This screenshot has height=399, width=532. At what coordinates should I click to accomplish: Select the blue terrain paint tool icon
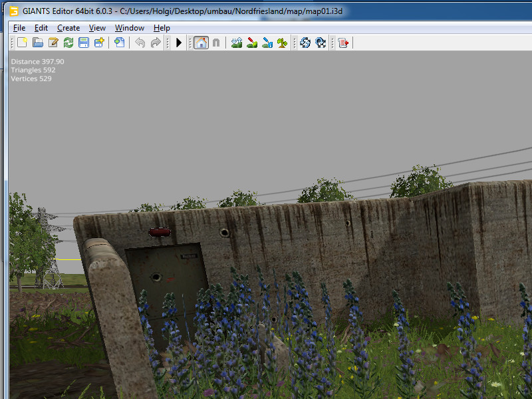267,43
